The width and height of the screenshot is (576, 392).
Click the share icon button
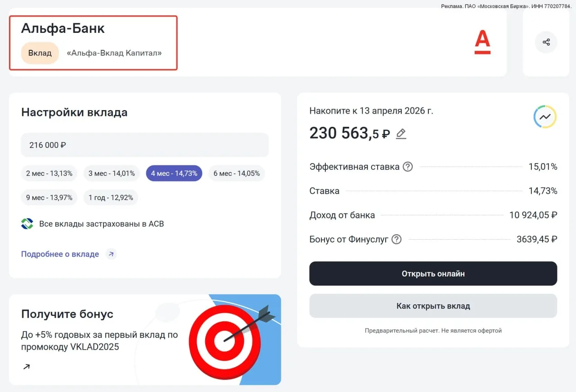point(546,42)
